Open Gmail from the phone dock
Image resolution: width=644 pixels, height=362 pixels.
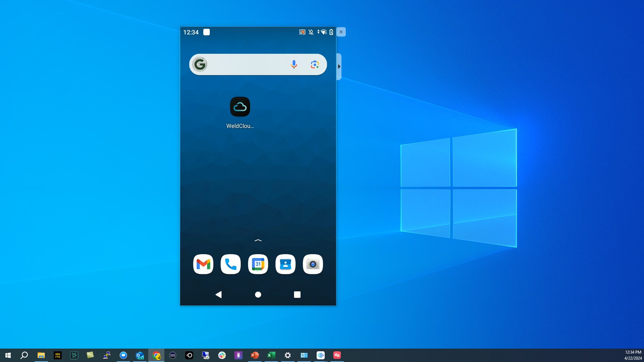coord(203,264)
